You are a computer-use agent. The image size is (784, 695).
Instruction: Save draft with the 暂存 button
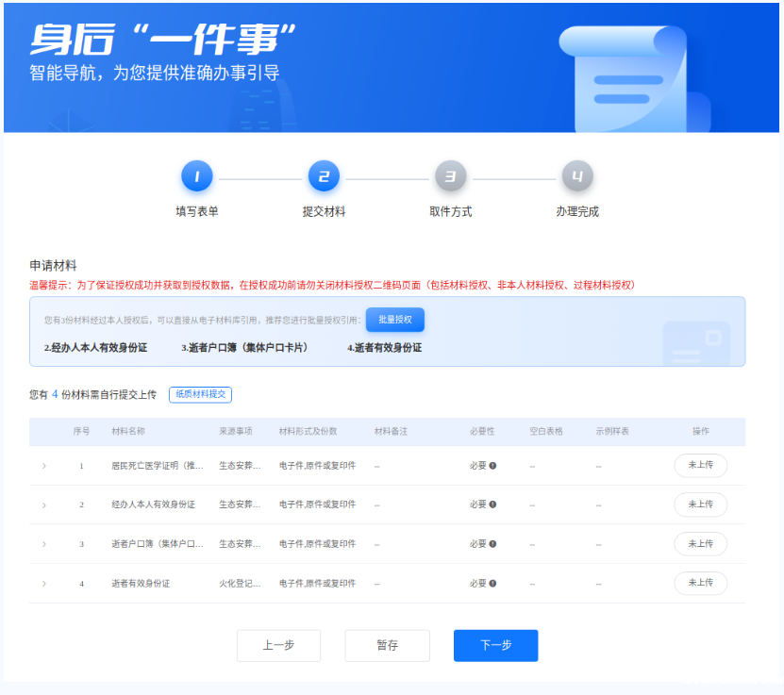tap(387, 645)
